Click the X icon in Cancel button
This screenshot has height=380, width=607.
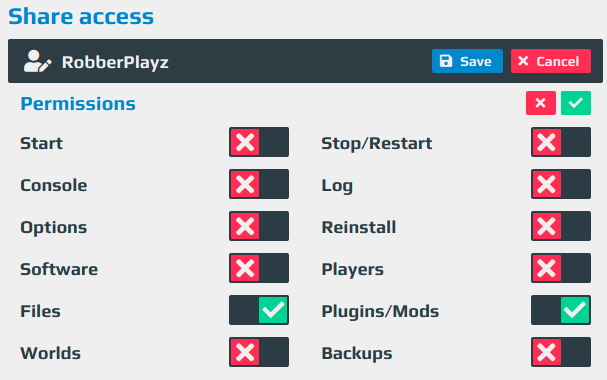[x=523, y=61]
